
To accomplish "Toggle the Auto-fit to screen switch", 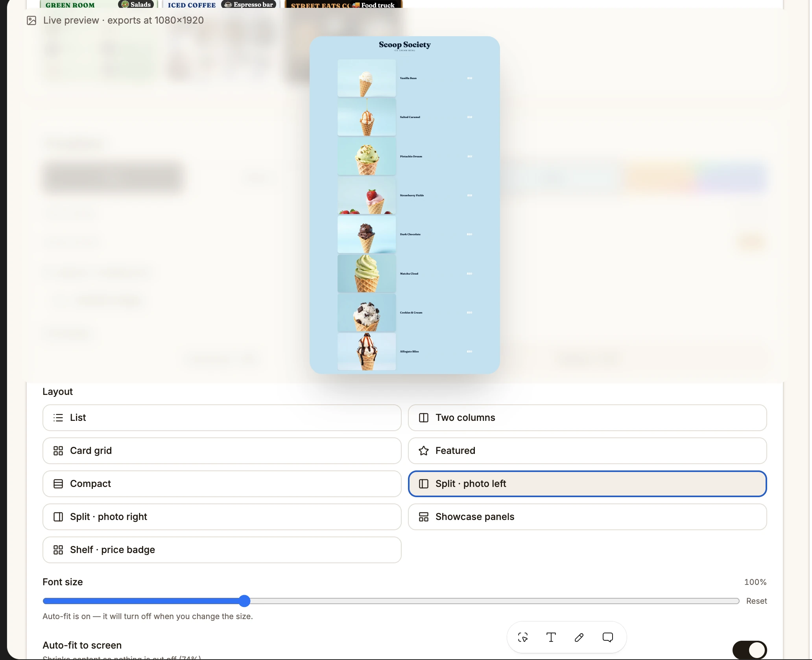I will pyautogui.click(x=749, y=650).
